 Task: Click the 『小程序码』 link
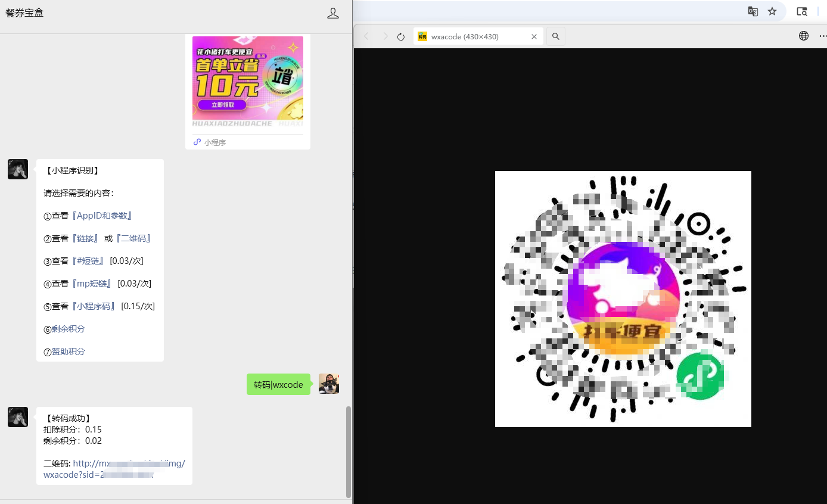click(x=94, y=306)
